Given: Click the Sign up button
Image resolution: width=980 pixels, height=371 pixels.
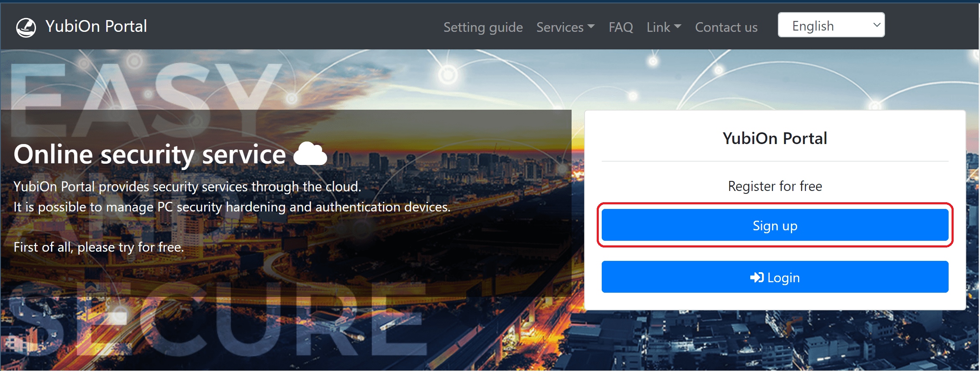Looking at the screenshot, I should (x=775, y=225).
